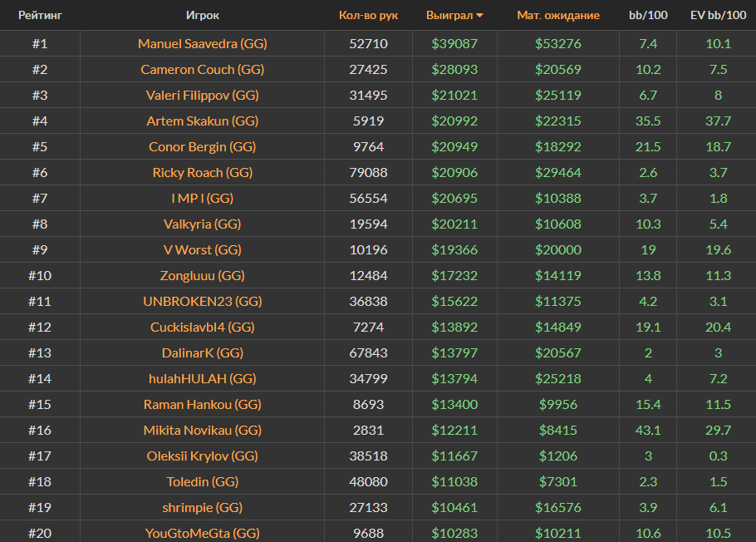Click the sort arrow beside Выиграл
The width and height of the screenshot is (756, 542).
[479, 16]
